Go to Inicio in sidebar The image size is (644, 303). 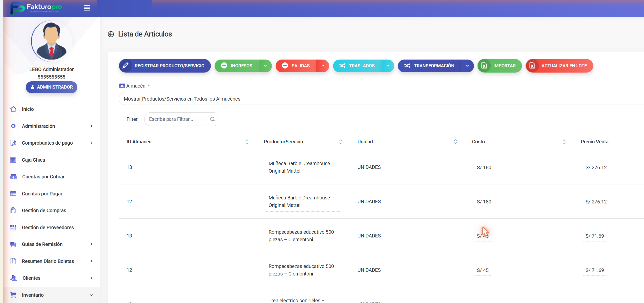(x=28, y=109)
